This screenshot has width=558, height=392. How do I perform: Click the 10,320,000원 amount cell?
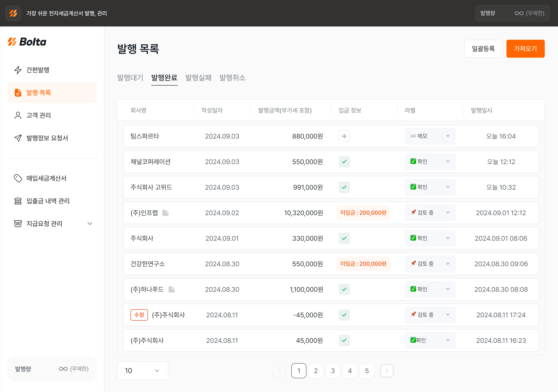click(x=304, y=213)
